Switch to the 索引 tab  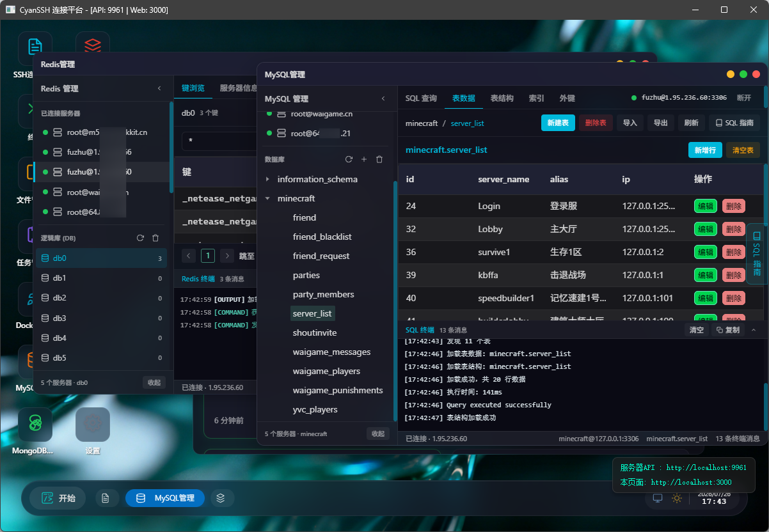click(x=536, y=98)
